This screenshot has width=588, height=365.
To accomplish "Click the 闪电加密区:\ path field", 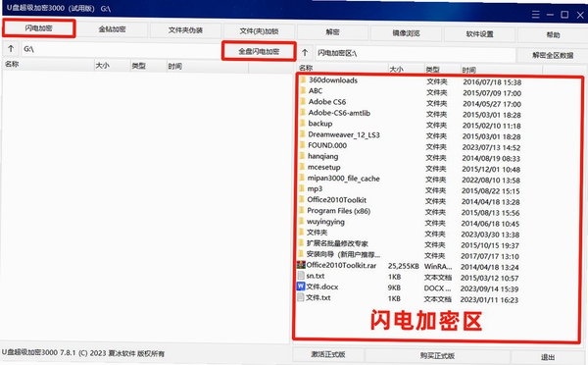I will click(416, 54).
